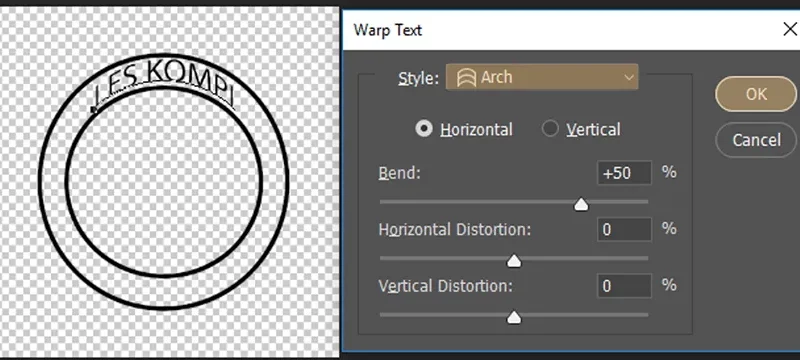Confirm warp with the OK button
The image size is (800, 360).
pyautogui.click(x=756, y=94)
